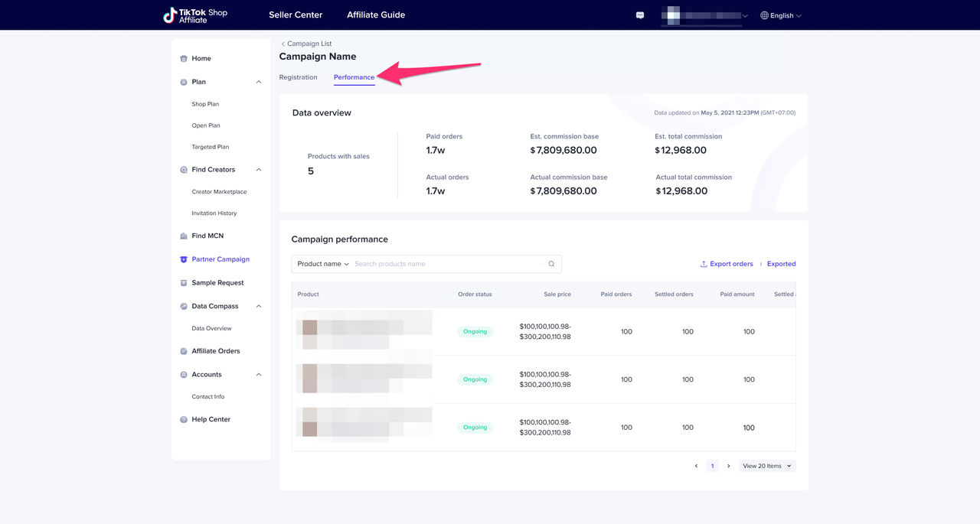Collapse the Find Creators section
This screenshot has height=524, width=980.
[259, 170]
